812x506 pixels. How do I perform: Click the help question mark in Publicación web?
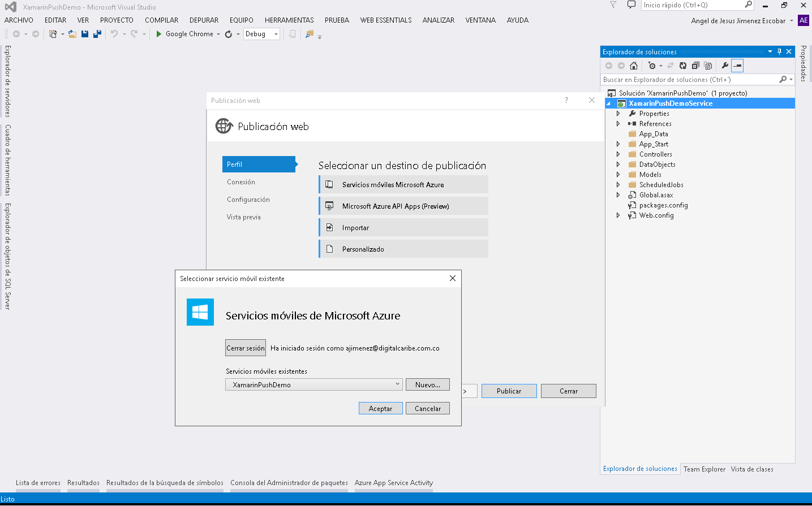(x=566, y=100)
